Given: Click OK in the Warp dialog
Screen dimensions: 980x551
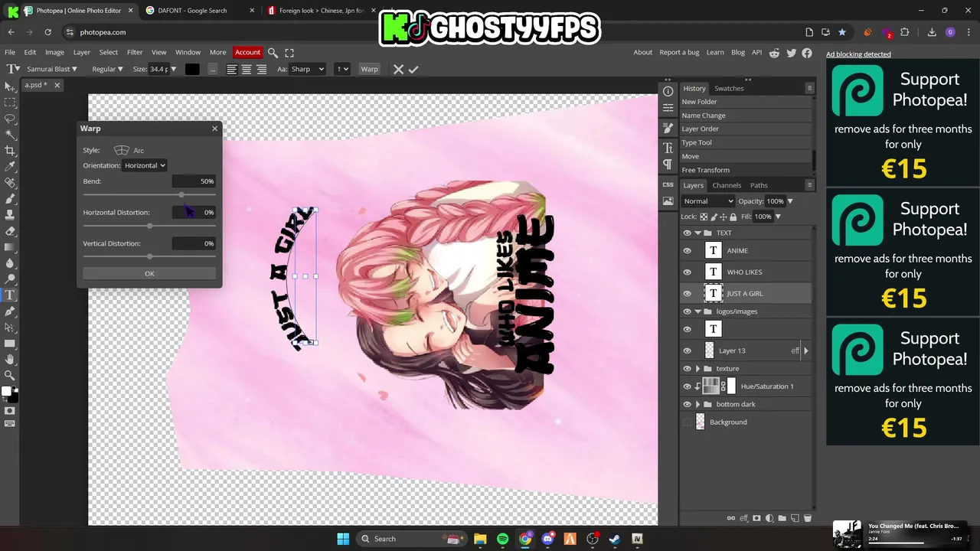Looking at the screenshot, I should 149,273.
